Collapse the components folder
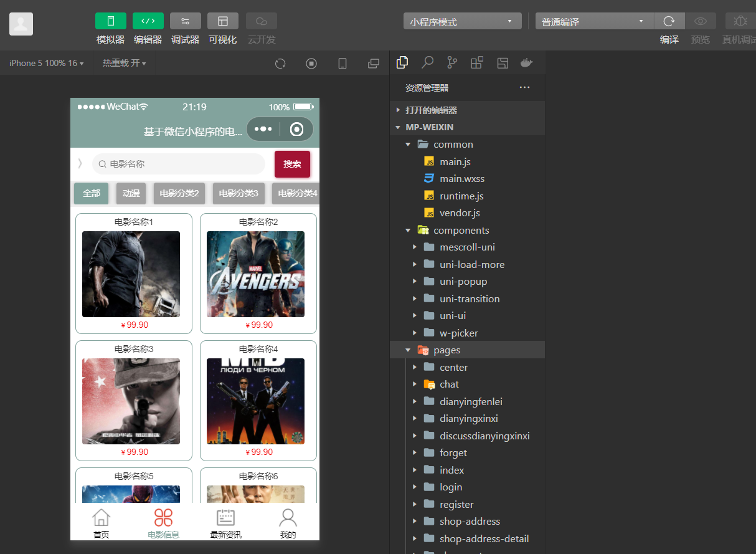 468,230
